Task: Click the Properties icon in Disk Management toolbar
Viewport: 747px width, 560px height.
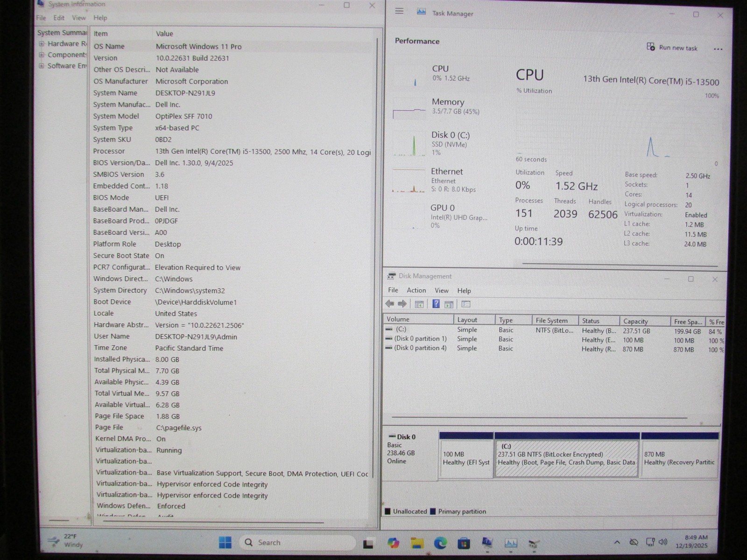Action: (465, 304)
